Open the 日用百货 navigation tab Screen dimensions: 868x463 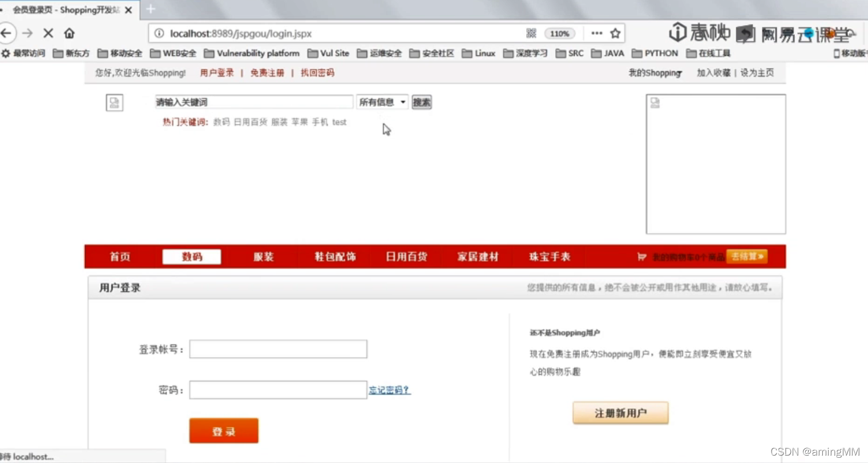point(406,257)
